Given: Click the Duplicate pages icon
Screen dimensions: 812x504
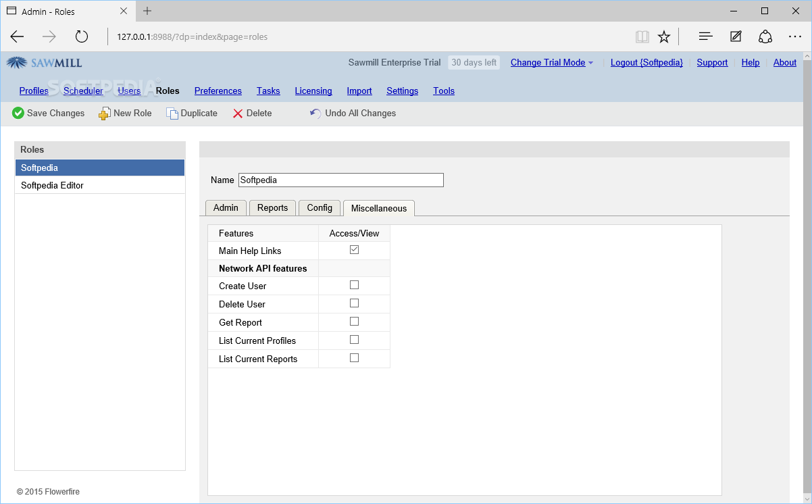Looking at the screenshot, I should pos(172,114).
